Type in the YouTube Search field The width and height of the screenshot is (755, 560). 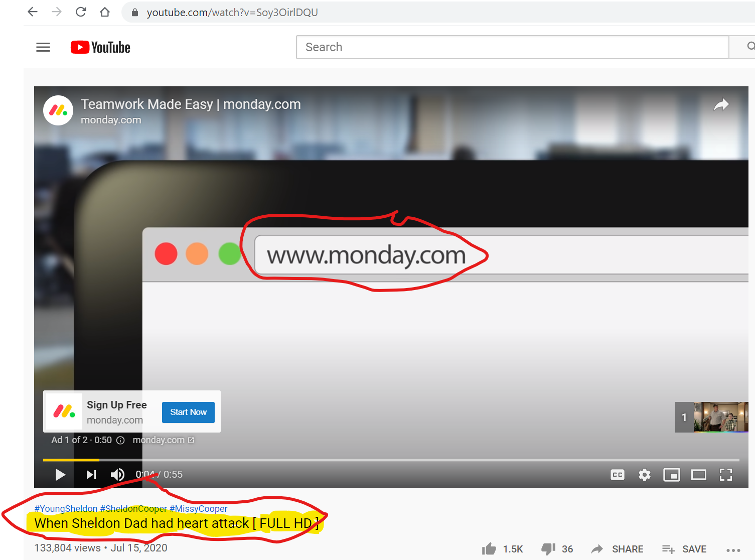512,47
